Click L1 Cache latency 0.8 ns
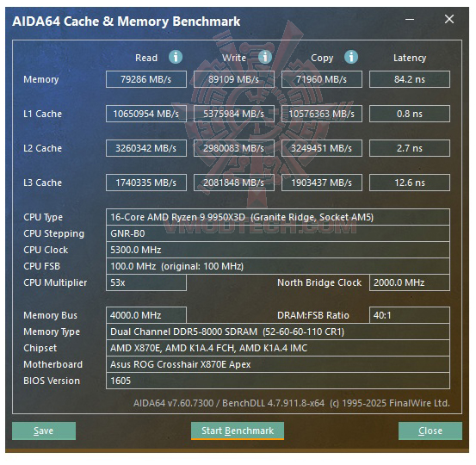The width and height of the screenshot is (476, 465). click(410, 114)
